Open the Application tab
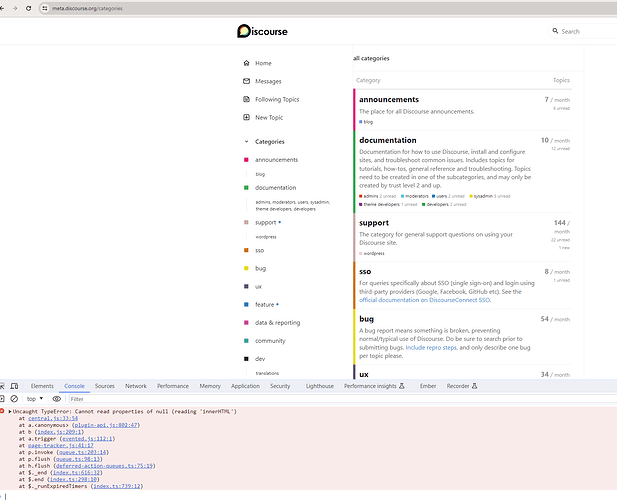Viewport: 617px width, 500px height. 245,386
